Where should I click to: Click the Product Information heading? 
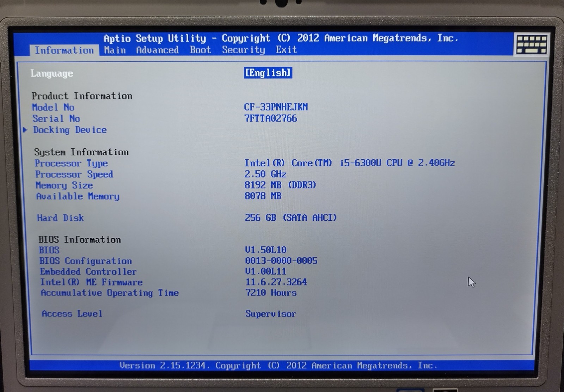(82, 96)
